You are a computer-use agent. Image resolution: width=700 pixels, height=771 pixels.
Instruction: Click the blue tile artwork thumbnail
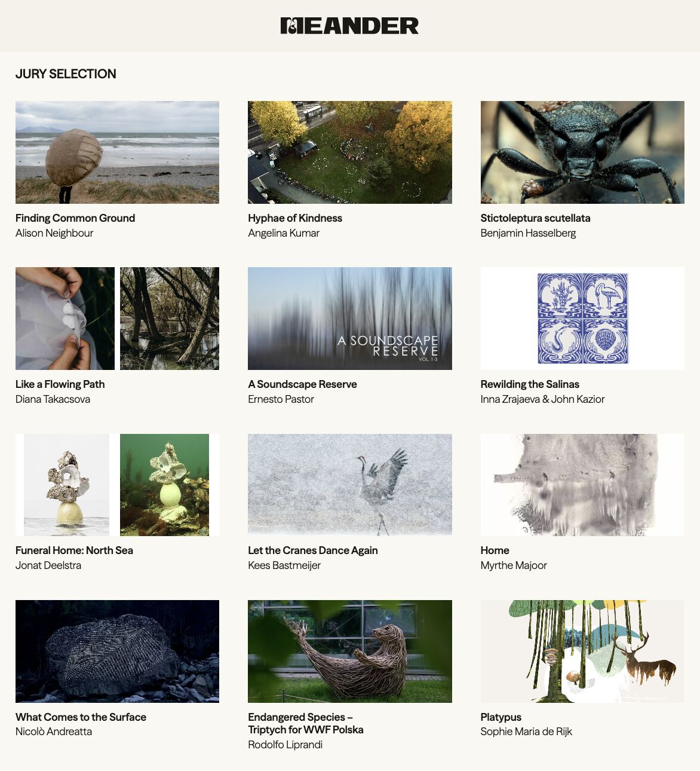coord(582,319)
